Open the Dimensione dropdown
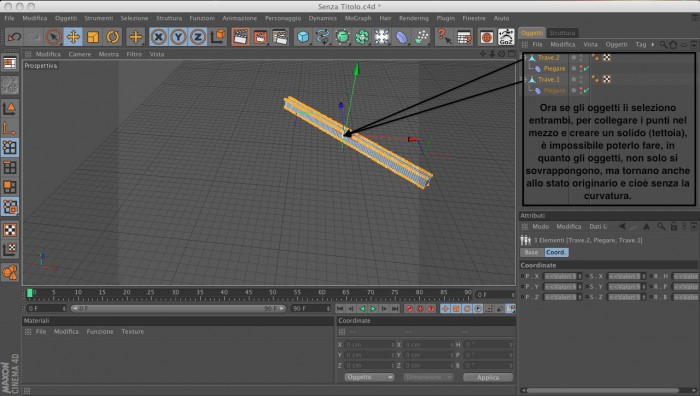The height and width of the screenshot is (396, 700). pos(428,377)
